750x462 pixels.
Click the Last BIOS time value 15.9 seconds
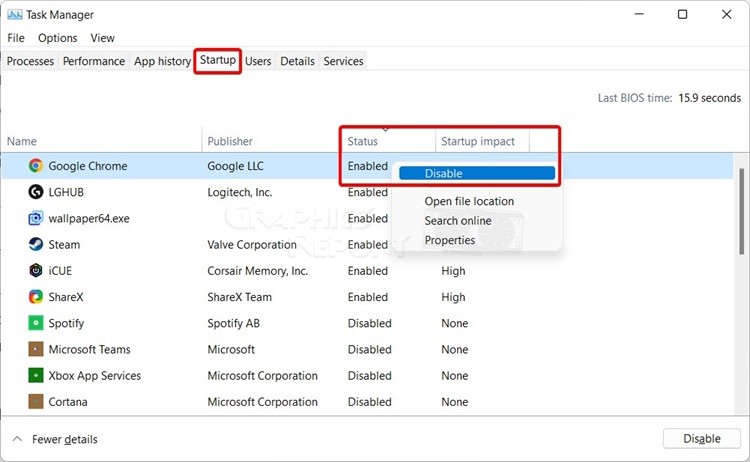pos(709,98)
